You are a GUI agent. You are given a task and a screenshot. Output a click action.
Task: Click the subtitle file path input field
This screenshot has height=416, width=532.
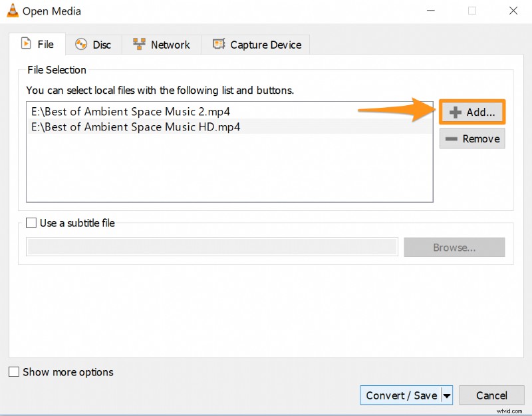[211, 247]
